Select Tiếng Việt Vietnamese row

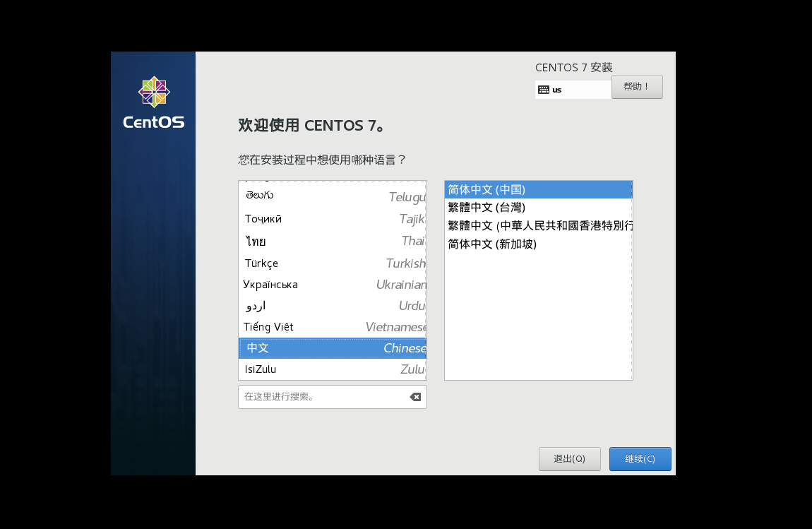(333, 327)
